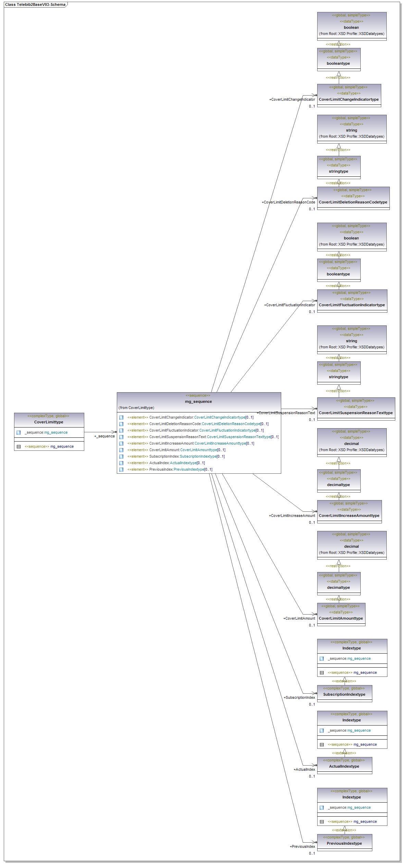409x868 pixels.
Task: Click the icon beside PreviousIndex element row
Action: point(121,470)
